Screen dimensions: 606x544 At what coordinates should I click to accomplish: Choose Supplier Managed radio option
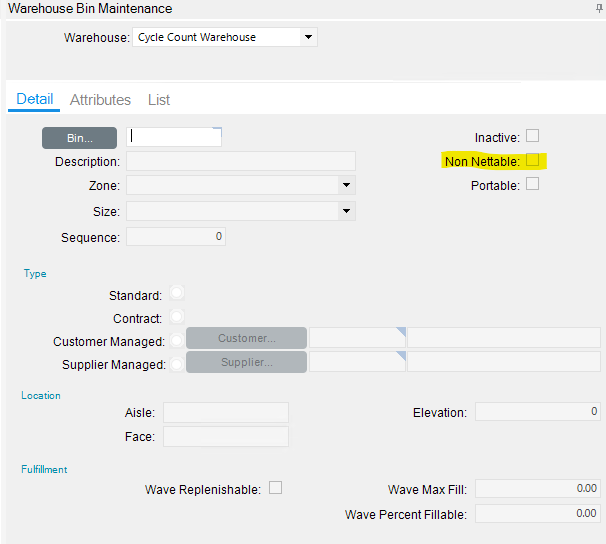tap(177, 364)
